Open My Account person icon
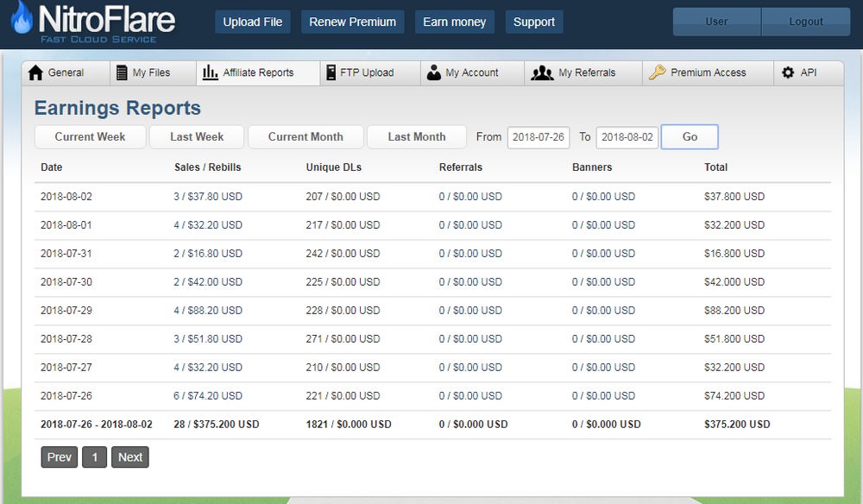The height and width of the screenshot is (504, 863). pyautogui.click(x=434, y=72)
